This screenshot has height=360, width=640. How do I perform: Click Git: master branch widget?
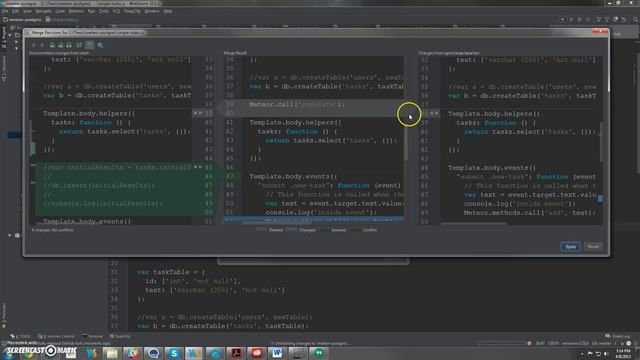coord(601,344)
